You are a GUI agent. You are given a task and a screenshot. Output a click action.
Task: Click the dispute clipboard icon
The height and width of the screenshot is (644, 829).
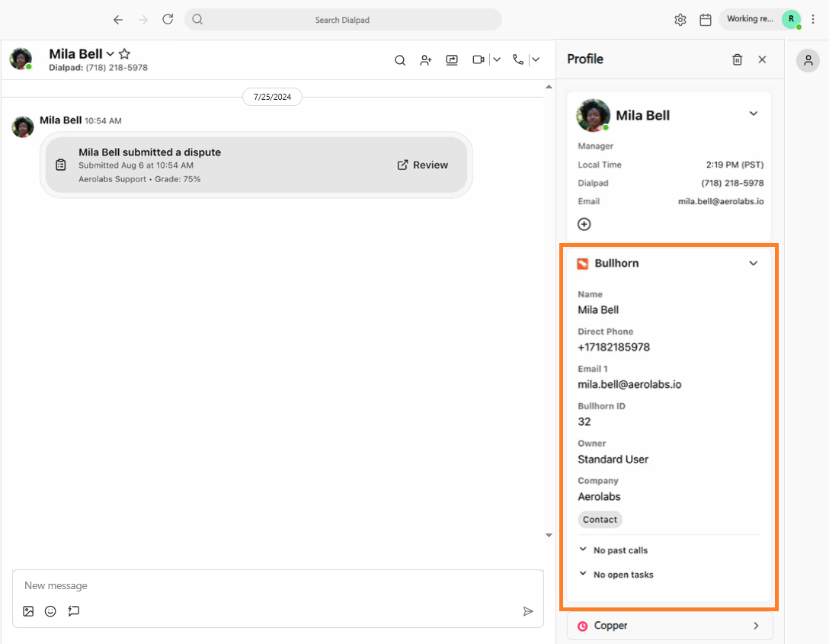tap(61, 165)
